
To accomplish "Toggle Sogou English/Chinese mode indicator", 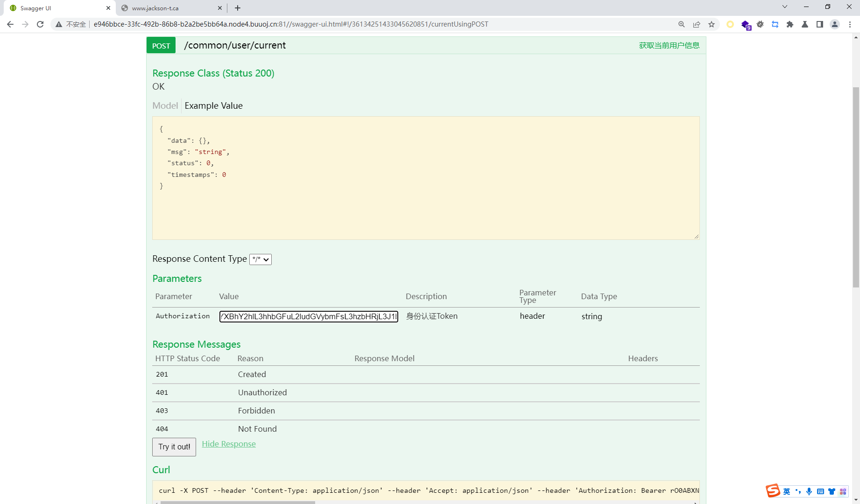I will [787, 491].
